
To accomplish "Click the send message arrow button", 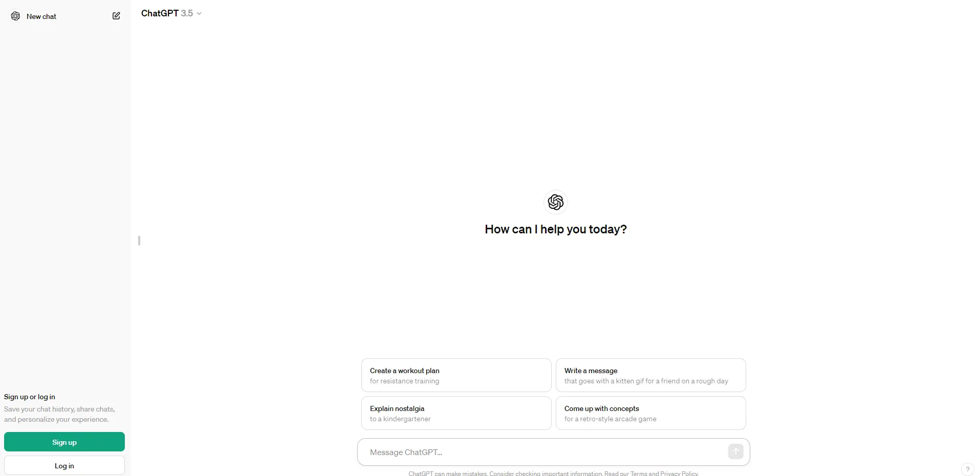I will (735, 451).
